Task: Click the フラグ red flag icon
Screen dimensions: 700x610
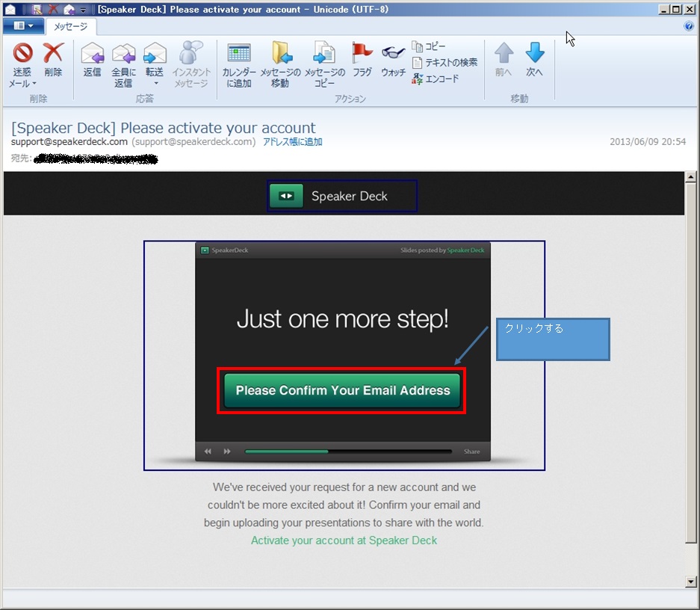Action: pyautogui.click(x=362, y=52)
